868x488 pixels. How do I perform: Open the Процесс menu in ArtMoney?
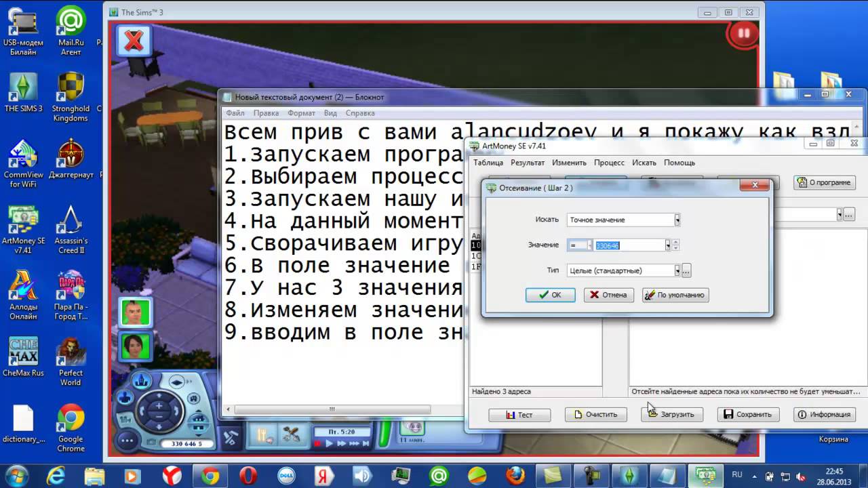tap(609, 163)
